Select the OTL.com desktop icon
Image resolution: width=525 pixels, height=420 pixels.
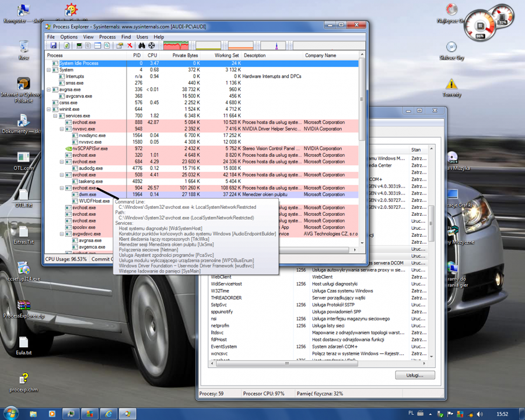pyautogui.click(x=23, y=161)
